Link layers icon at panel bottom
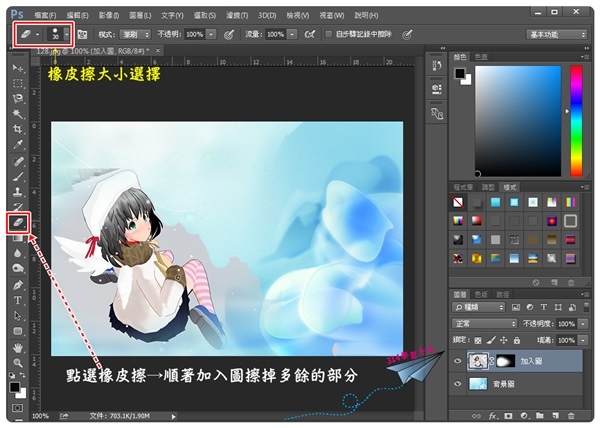This screenshot has width=600, height=428. 476,416
